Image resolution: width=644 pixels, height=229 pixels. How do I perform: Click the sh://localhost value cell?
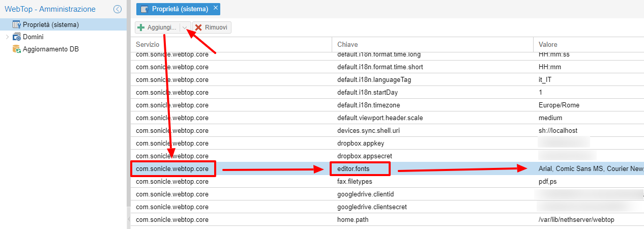point(589,130)
